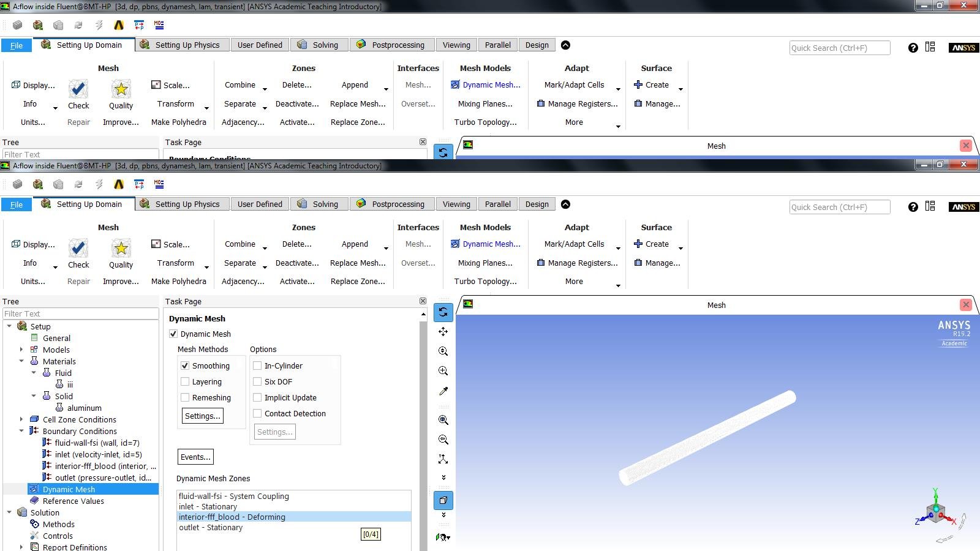Image resolution: width=980 pixels, height=551 pixels.
Task: Click the Controls wrench icon
Action: click(34, 535)
